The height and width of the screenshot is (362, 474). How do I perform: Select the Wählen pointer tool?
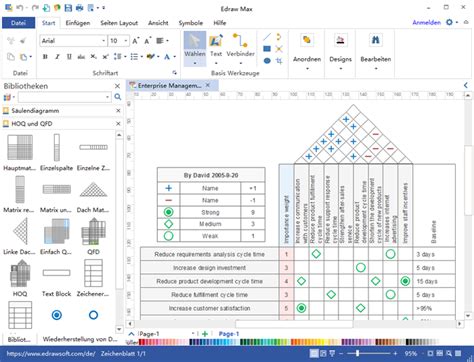(x=195, y=48)
